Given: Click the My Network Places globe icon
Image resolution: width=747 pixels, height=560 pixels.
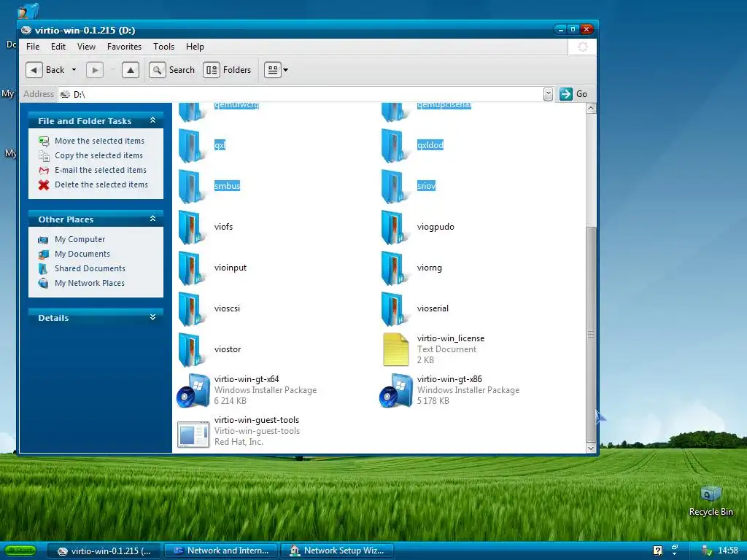Looking at the screenshot, I should pos(43,284).
